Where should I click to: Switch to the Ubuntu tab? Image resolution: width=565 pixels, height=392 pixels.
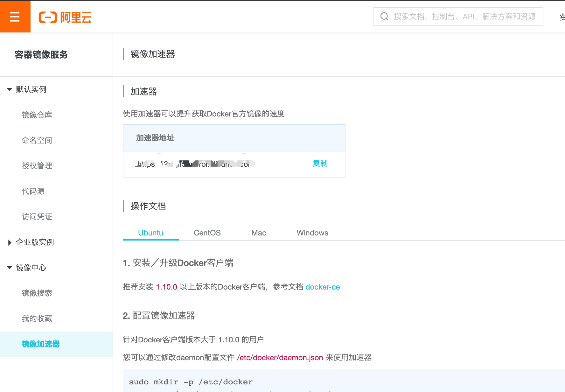tap(150, 233)
